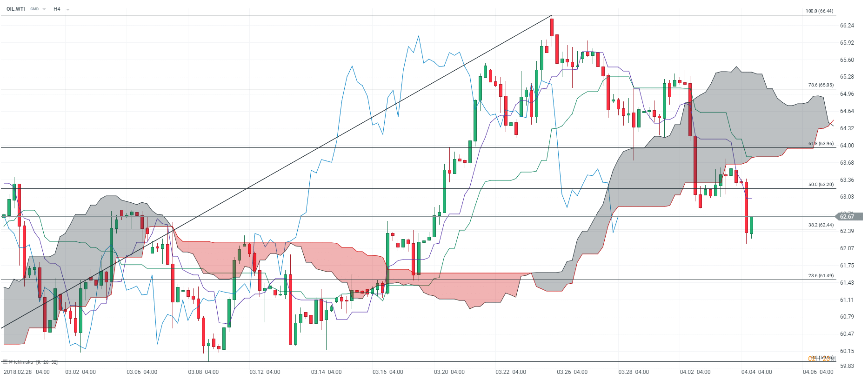
Task: Click the 62.39 price axis label
Action: (x=847, y=231)
